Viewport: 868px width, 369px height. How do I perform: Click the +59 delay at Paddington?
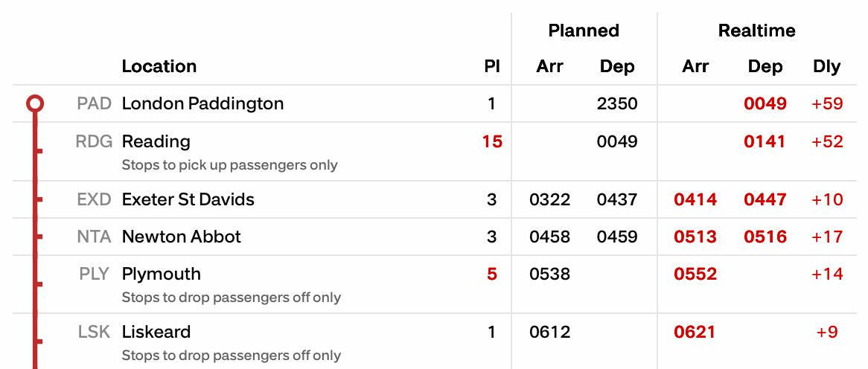pos(827,103)
